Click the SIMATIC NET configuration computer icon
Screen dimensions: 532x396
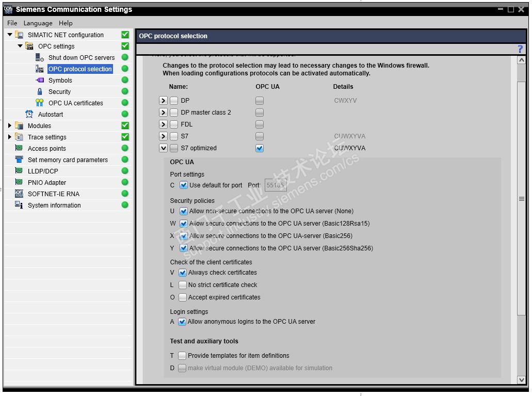[19, 35]
